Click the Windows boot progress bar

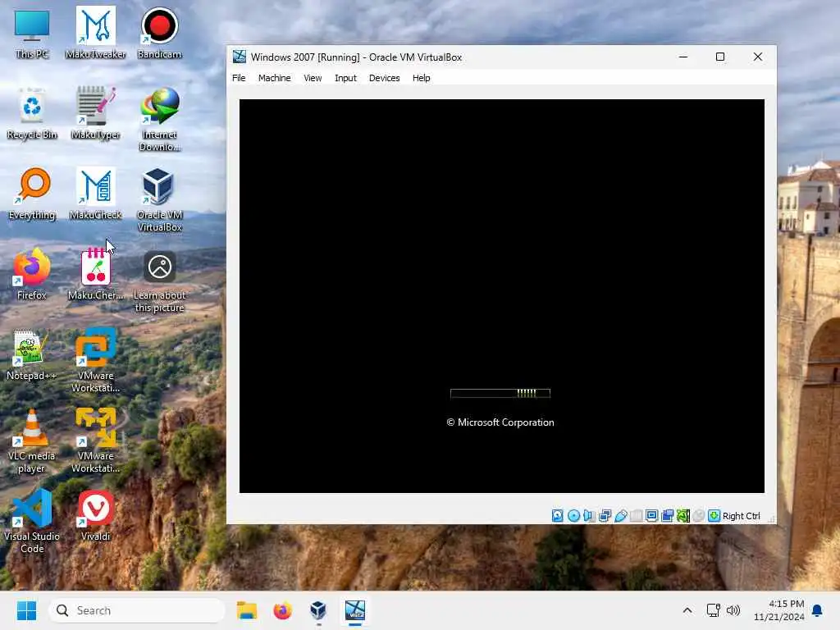(x=500, y=393)
